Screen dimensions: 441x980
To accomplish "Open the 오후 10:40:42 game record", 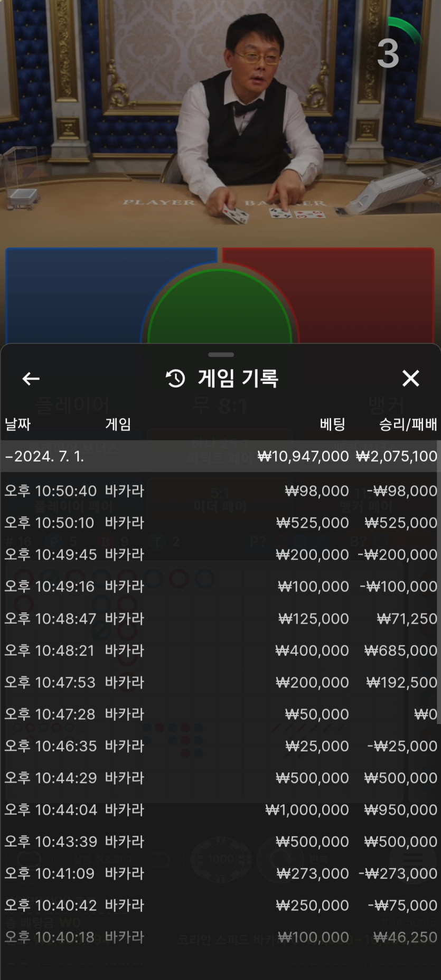I will pyautogui.click(x=220, y=905).
